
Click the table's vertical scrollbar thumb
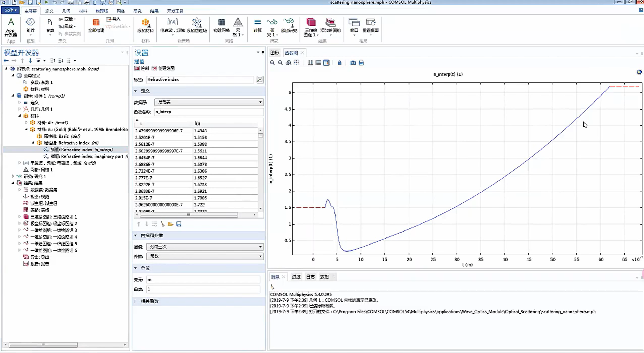click(x=260, y=135)
